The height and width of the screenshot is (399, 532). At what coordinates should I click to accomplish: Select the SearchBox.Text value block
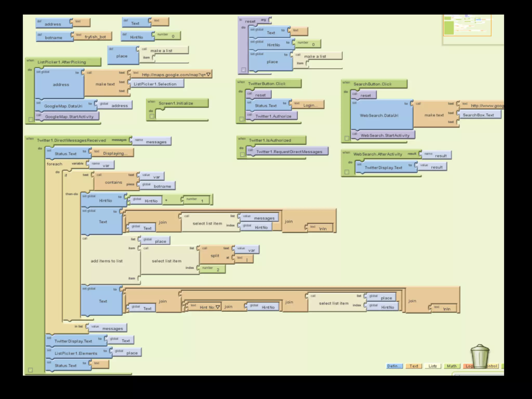click(478, 115)
